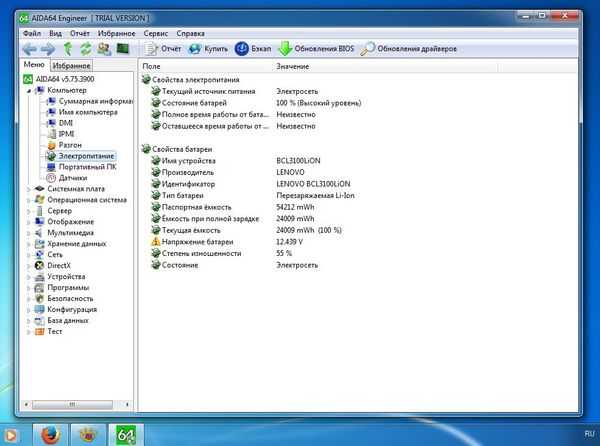
Task: Click the Значение column header
Action: (385, 66)
